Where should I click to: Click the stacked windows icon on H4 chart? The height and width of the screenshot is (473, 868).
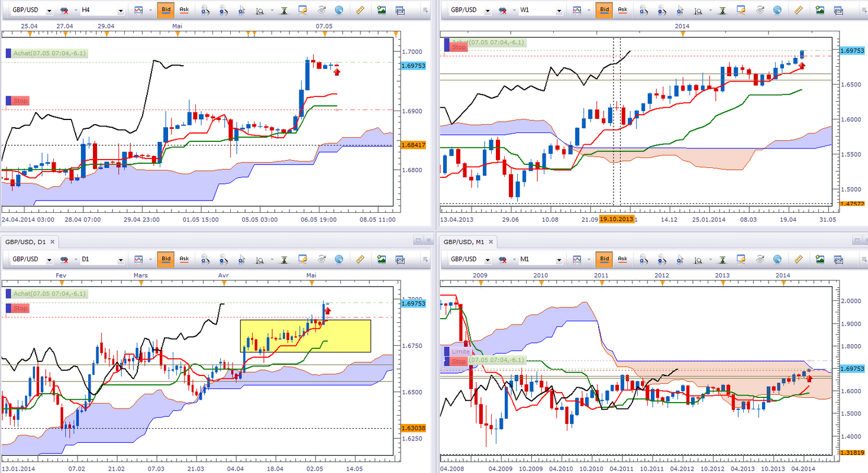click(x=401, y=10)
